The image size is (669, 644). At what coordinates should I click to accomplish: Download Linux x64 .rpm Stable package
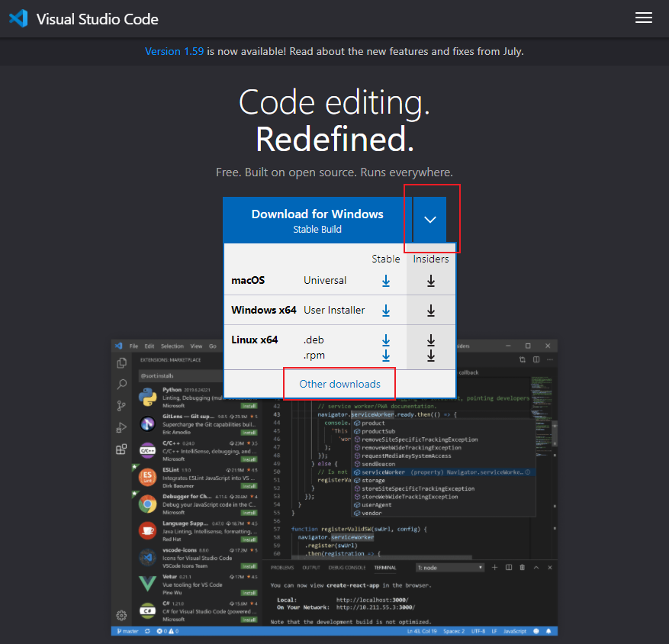click(x=386, y=356)
